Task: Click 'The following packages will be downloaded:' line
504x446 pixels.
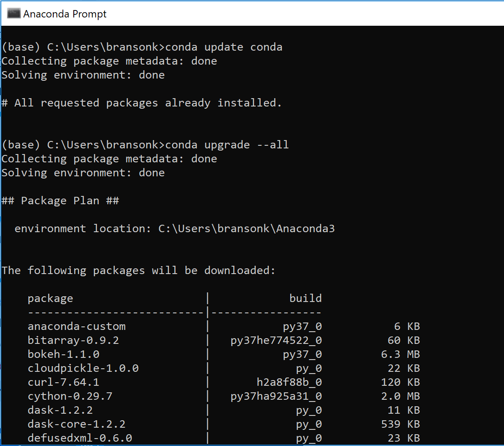Action: (x=138, y=271)
